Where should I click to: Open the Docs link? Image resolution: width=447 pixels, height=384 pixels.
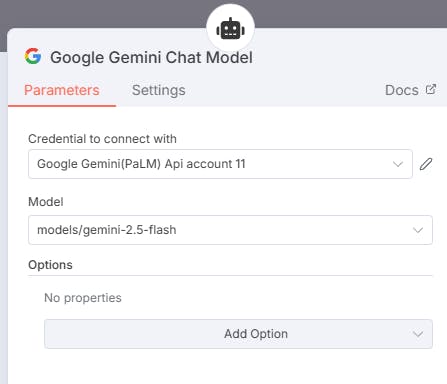pos(402,90)
